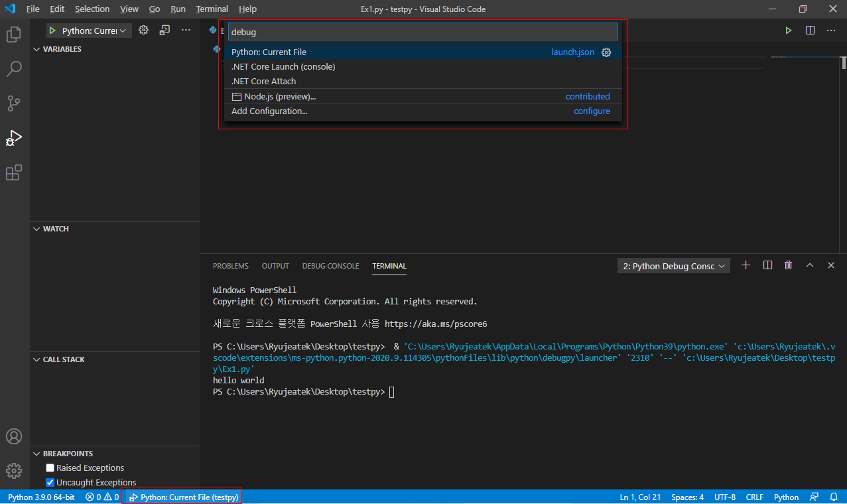The width and height of the screenshot is (847, 504).
Task: Open the Debug Console icon in sidebar header
Action: (x=165, y=31)
